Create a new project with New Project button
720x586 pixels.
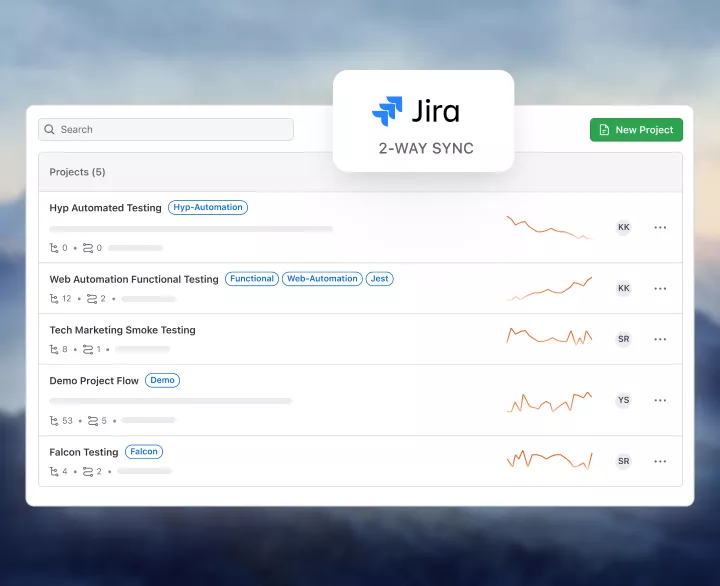pos(636,130)
